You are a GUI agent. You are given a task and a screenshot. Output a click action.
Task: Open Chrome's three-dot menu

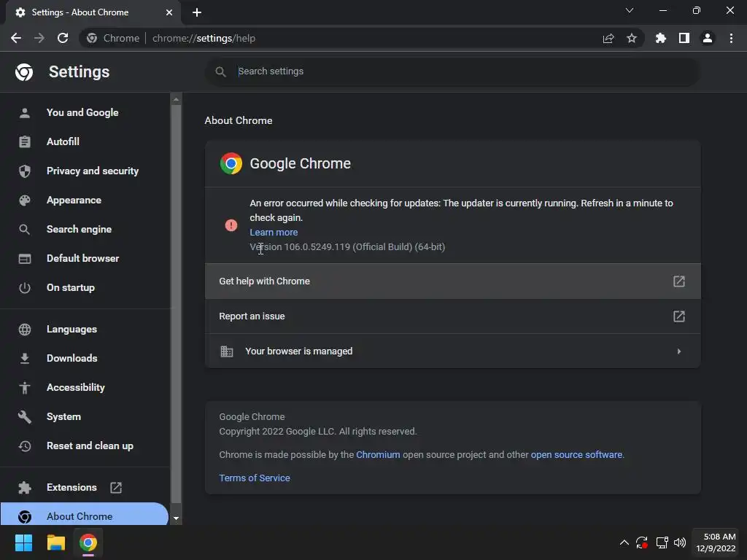tap(731, 38)
